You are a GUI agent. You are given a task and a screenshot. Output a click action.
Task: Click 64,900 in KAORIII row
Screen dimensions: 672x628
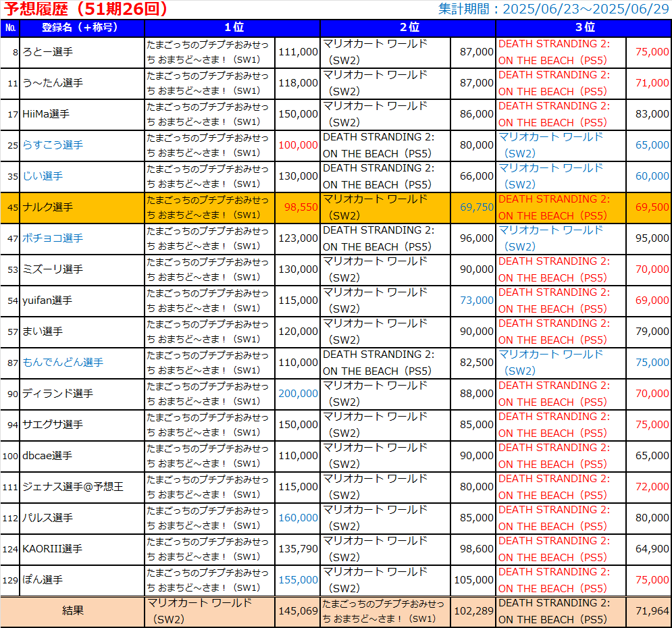(x=652, y=549)
